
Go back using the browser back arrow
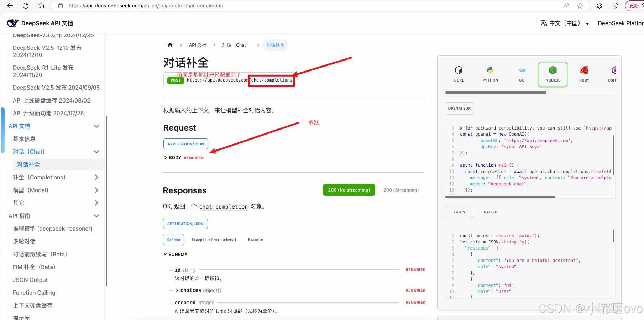pyautogui.click(x=10, y=6)
